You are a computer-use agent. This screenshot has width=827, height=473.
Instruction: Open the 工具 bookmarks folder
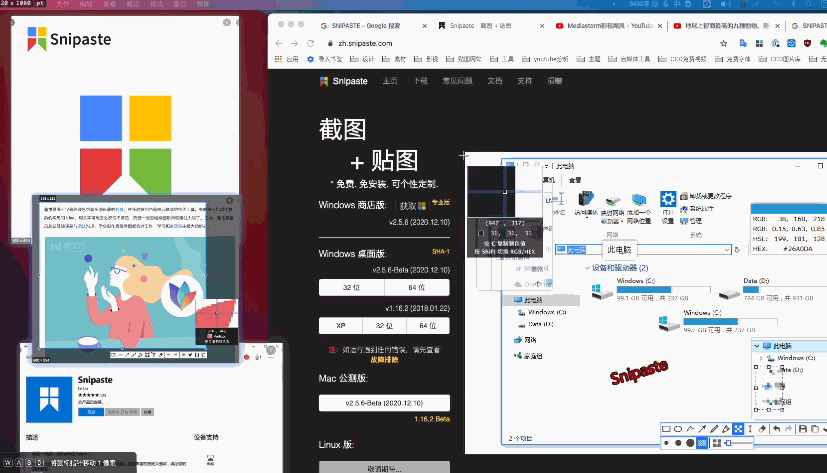coord(502,59)
